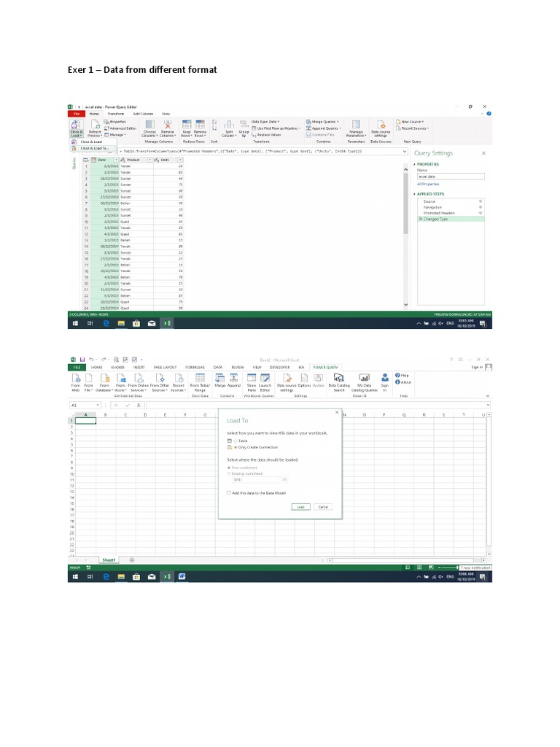The image size is (560, 747).
Task: Click Word icon in lower screenshot taskbar
Action: (182, 576)
